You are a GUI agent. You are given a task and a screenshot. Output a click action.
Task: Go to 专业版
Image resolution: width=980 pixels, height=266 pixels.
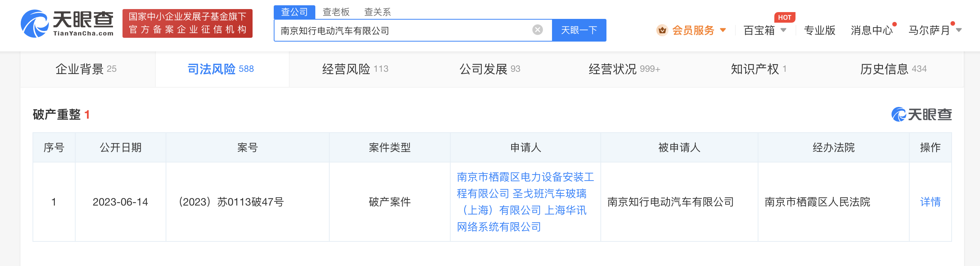(819, 30)
